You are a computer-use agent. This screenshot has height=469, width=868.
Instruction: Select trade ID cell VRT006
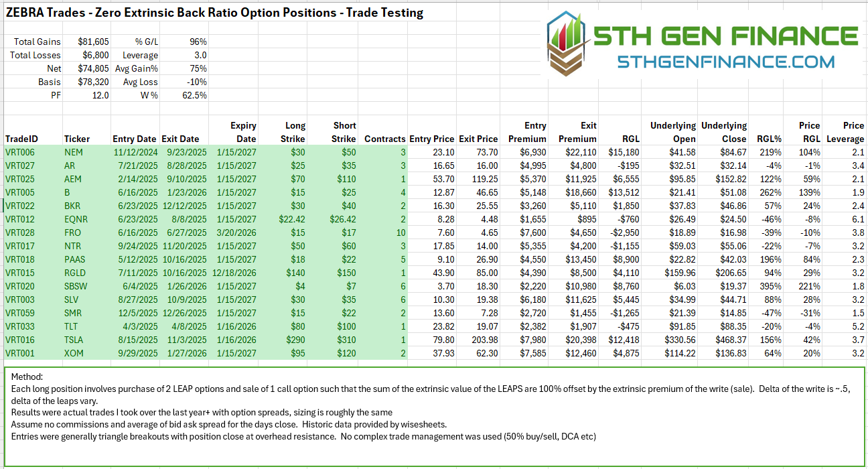pos(19,152)
